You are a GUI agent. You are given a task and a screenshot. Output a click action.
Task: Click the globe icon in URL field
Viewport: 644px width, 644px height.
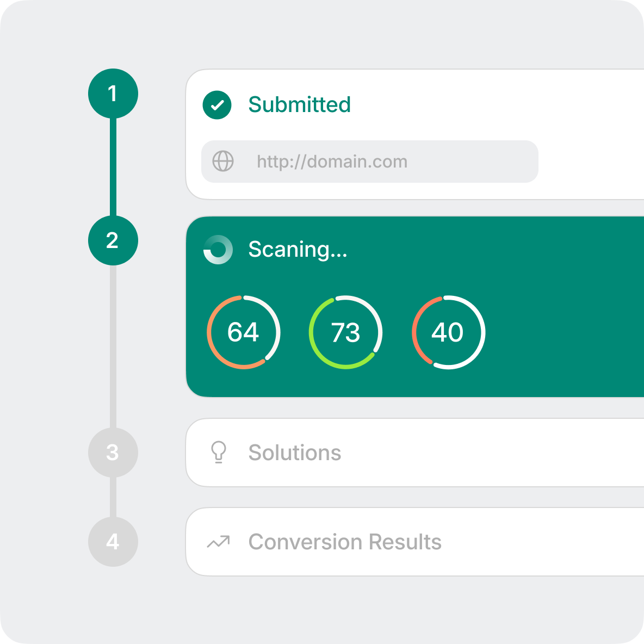click(x=223, y=162)
